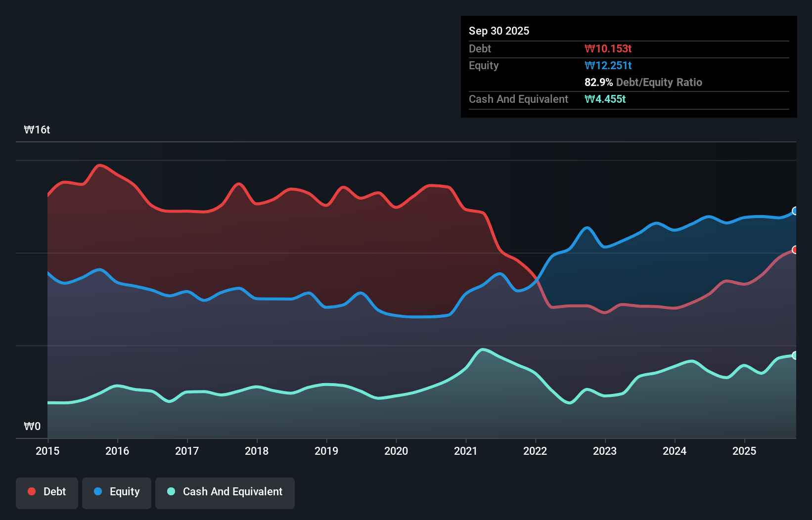Click the Debt legend label
This screenshot has height=520, width=812.
point(54,492)
